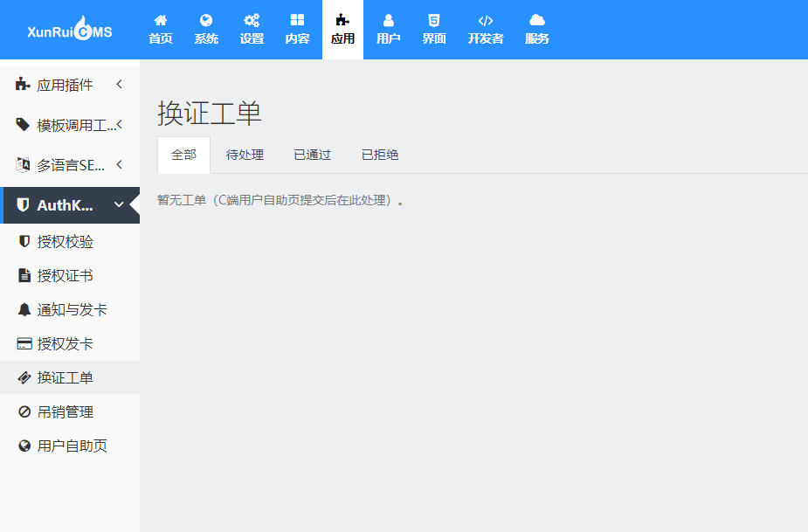Click ticket icon beside 换证工单
This screenshot has height=532, width=808.
[24, 377]
